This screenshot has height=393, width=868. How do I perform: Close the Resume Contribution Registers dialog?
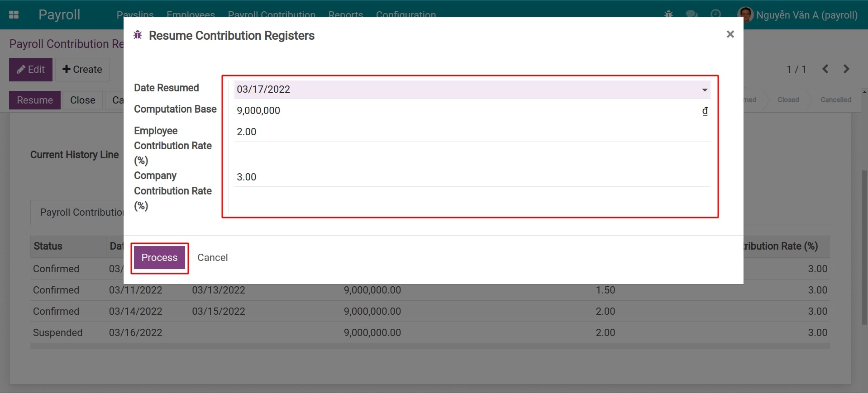pos(730,34)
